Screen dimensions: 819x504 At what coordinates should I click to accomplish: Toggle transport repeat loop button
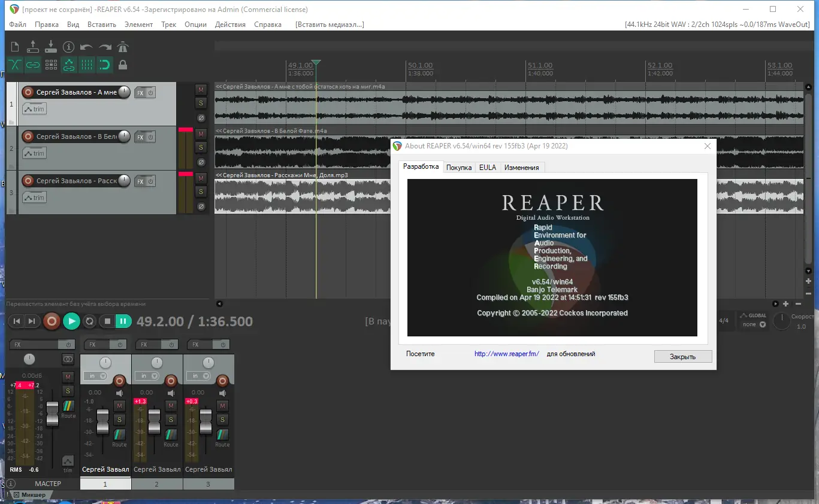tap(89, 321)
